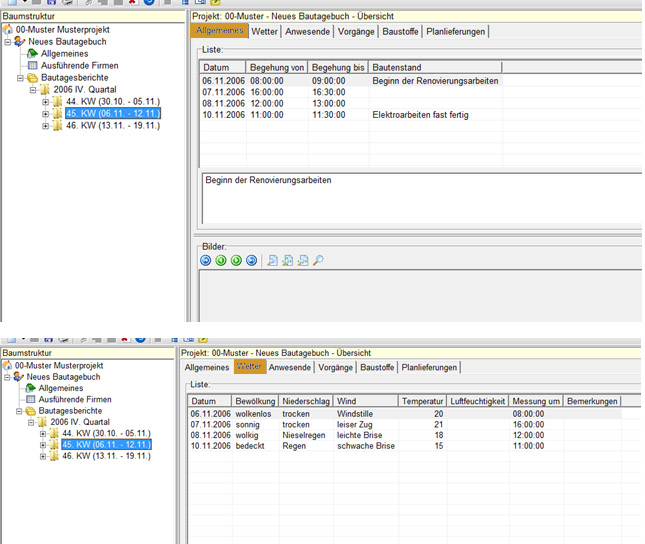The width and height of the screenshot is (645, 544).
Task: Collapse Bautagesberichte node in upper tree
Action: coord(20,78)
